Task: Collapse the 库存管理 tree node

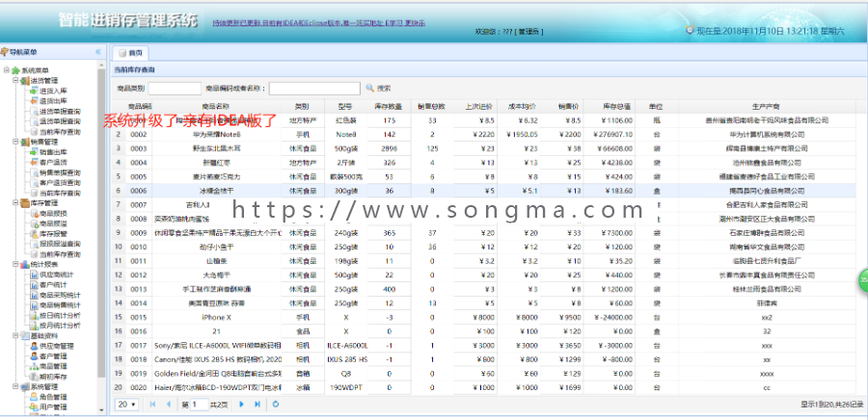Action: coord(16,203)
